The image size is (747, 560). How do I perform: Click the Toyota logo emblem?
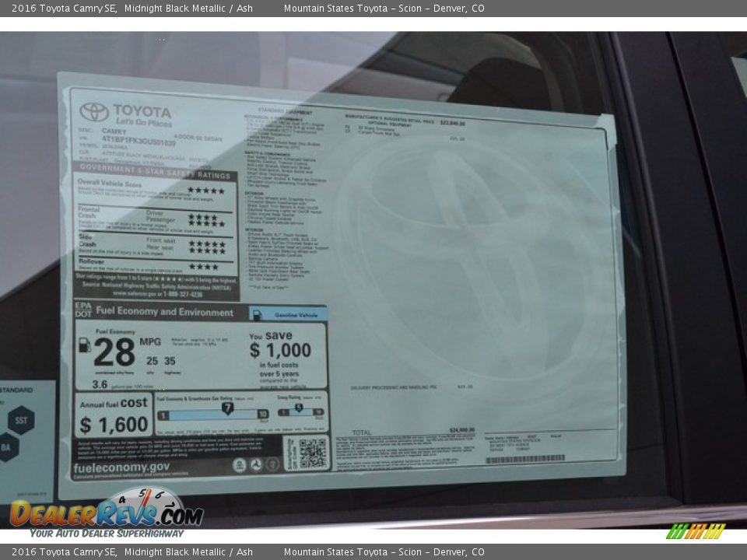(93, 110)
